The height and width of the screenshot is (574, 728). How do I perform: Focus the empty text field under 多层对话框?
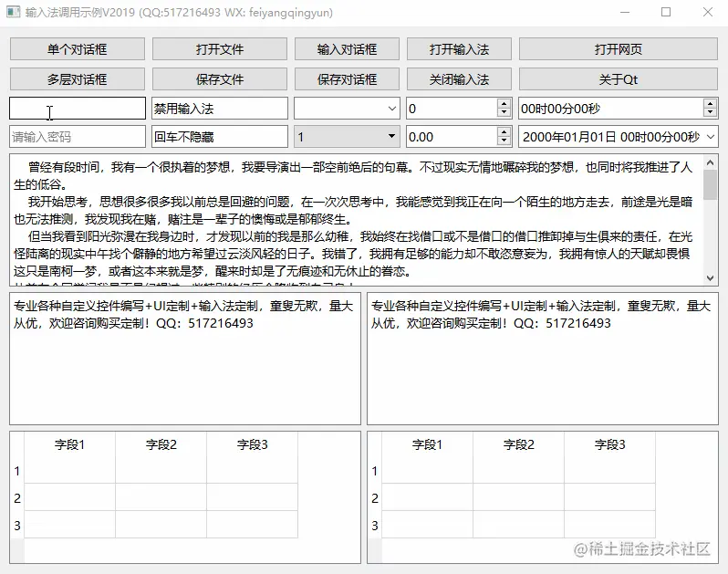tap(78, 109)
